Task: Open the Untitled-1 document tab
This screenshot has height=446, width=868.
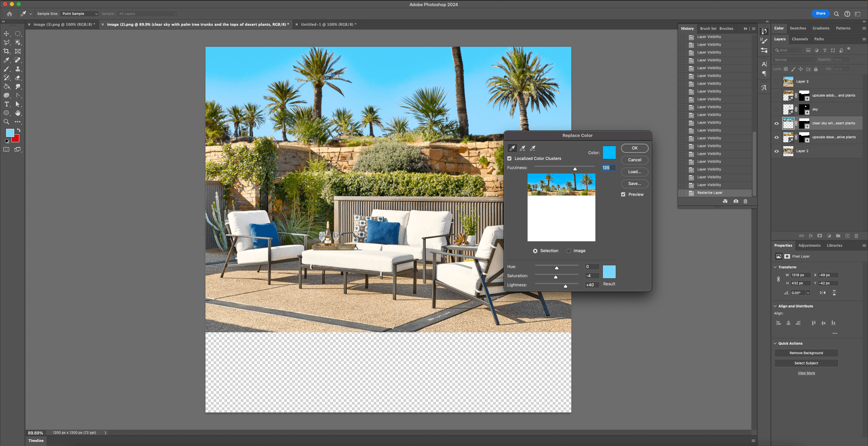Action: 328,24
